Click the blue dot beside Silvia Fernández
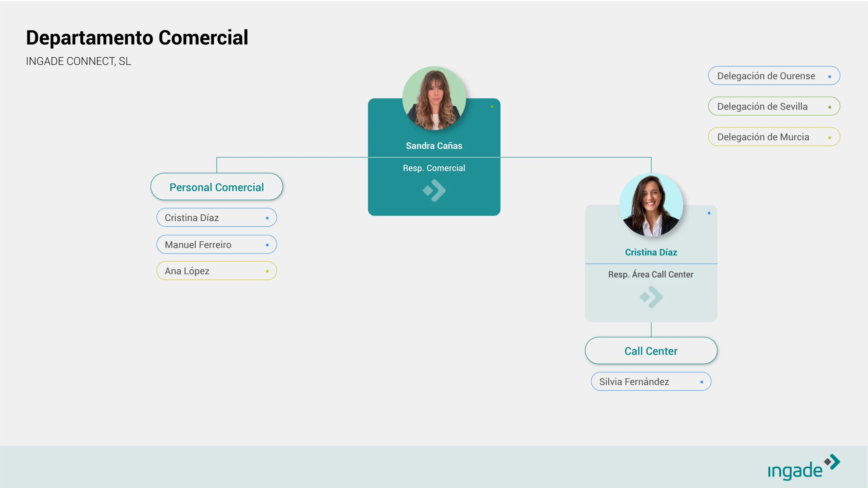868x488 pixels. tap(702, 382)
